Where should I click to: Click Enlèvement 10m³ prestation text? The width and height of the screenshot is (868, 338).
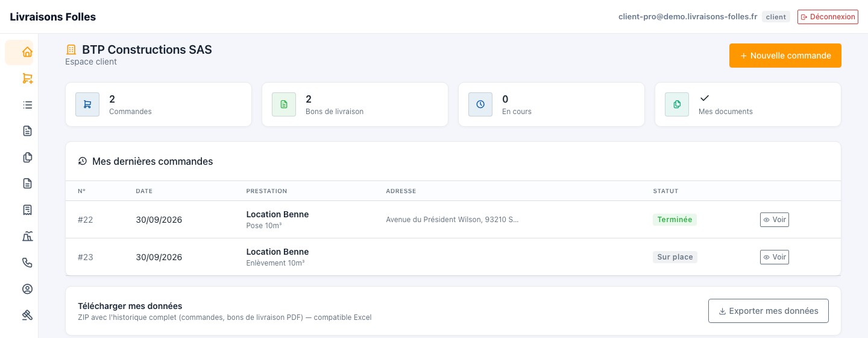[x=275, y=263]
